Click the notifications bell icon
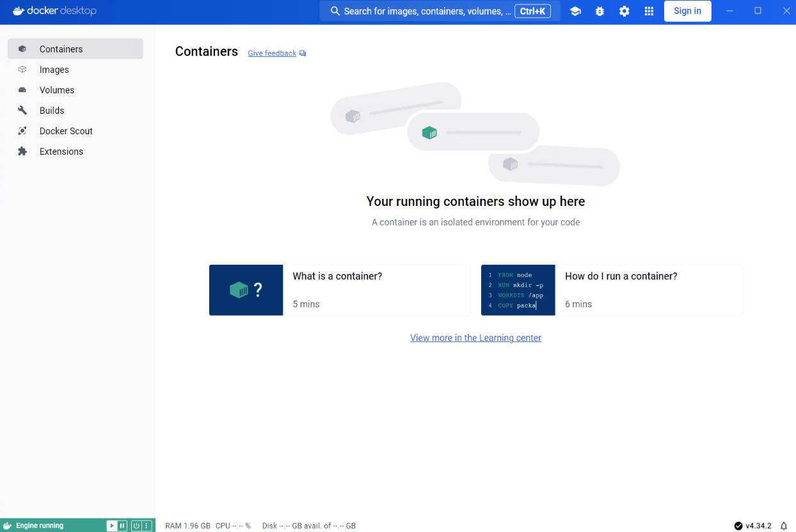 pyautogui.click(x=784, y=526)
